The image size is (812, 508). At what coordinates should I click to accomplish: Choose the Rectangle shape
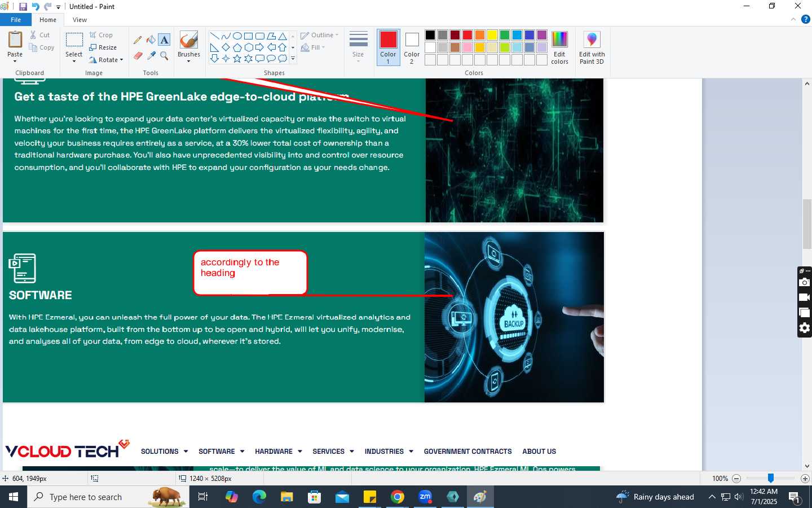248,36
